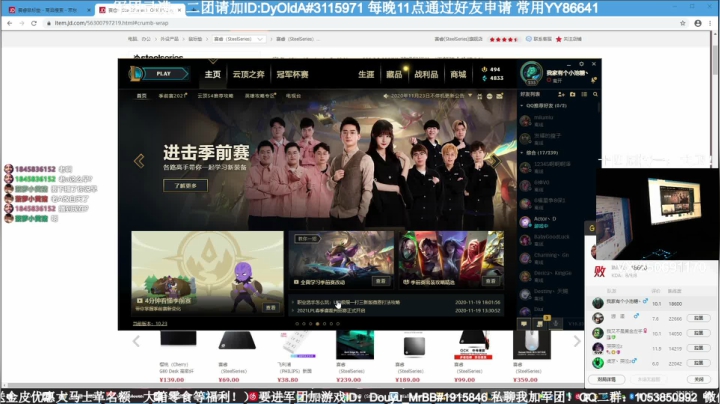Open the 2021LPL news headline link
The width and height of the screenshot is (720, 404).
coord(331,310)
